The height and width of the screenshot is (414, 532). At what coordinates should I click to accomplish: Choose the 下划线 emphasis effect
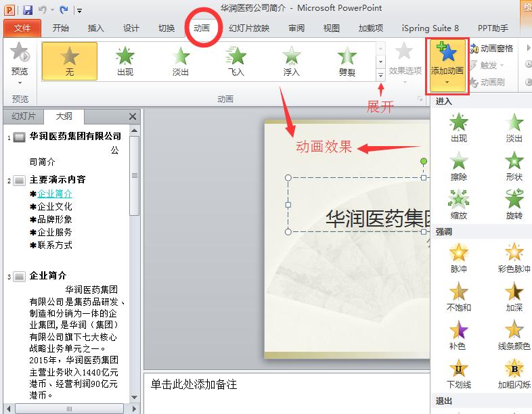[x=459, y=374]
